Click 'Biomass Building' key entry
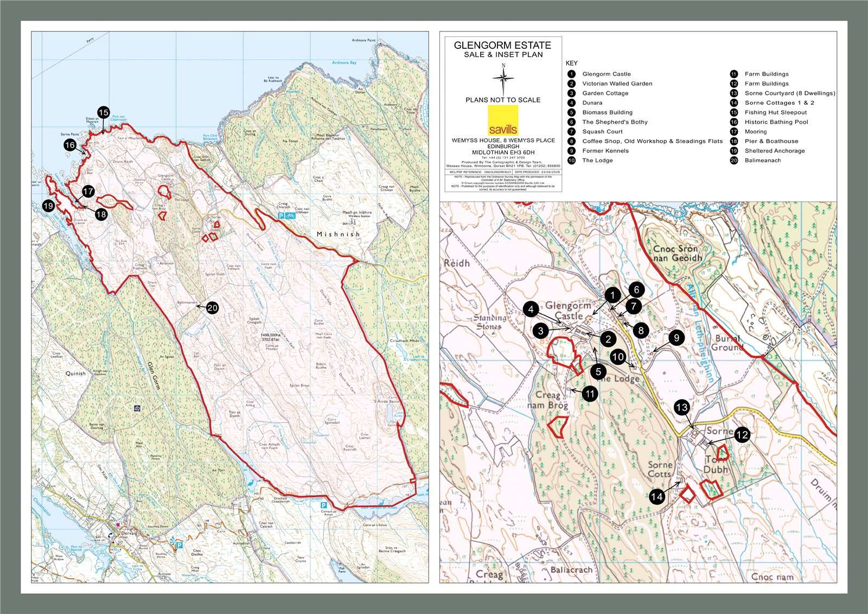Screen dimensions: 868x614 (x=608, y=112)
